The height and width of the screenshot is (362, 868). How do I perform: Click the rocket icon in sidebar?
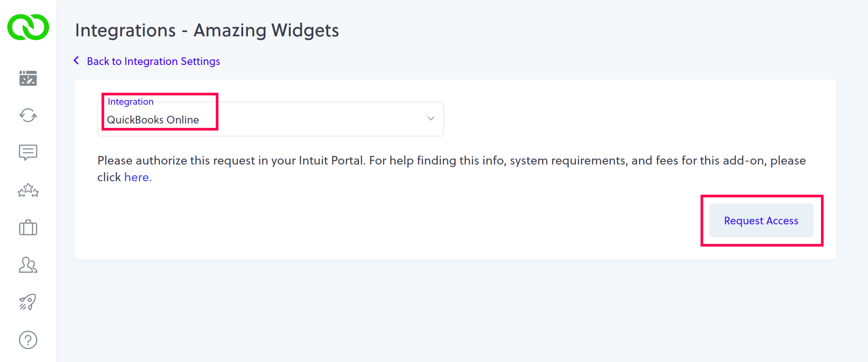tap(28, 302)
